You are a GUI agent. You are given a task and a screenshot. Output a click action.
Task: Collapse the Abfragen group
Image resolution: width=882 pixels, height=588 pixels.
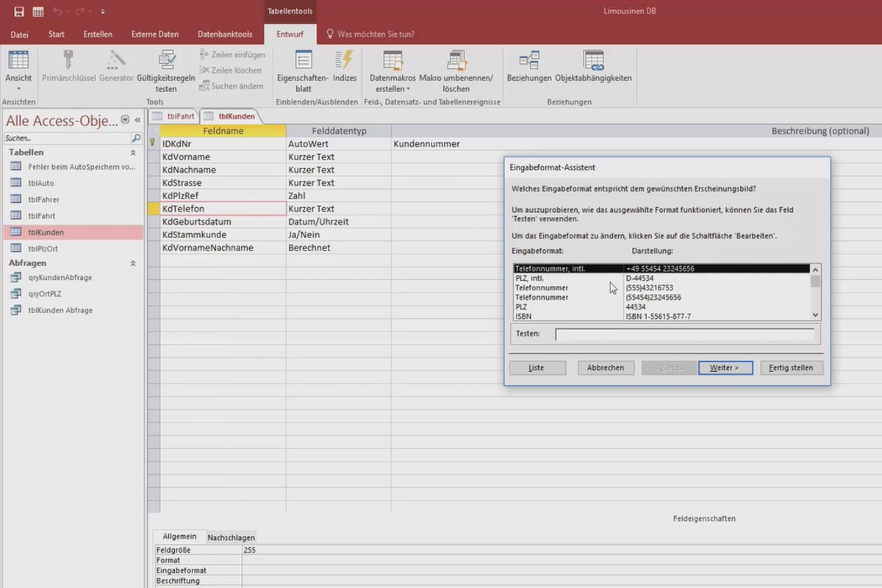(133, 262)
